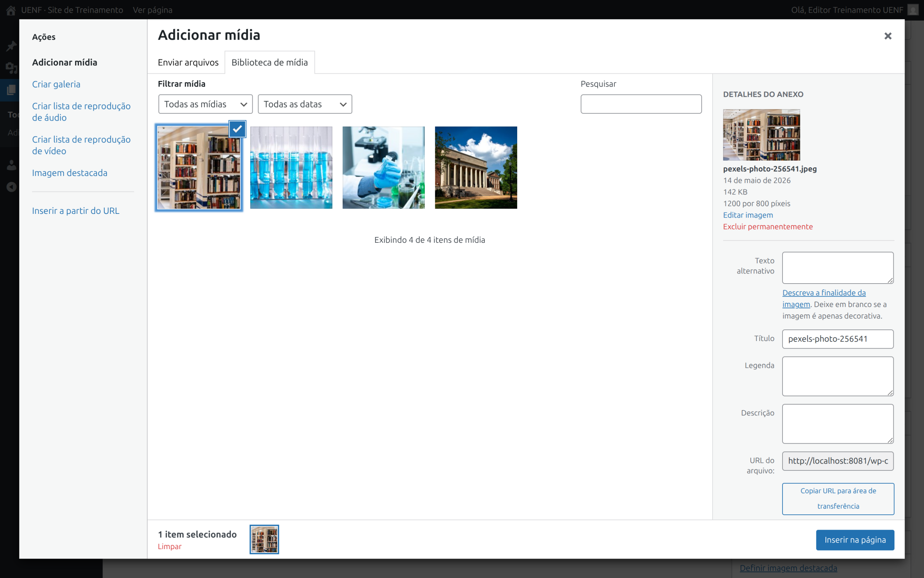Click the pages icon in the admin sidebar

pos(11,90)
